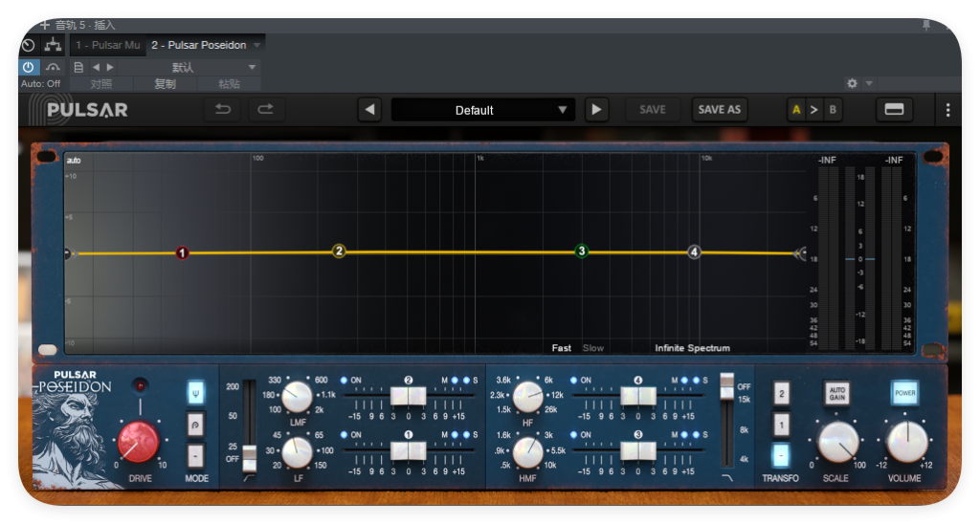Toggle band 1 ON LED
This screenshot has width=980, height=524.
coord(344,435)
